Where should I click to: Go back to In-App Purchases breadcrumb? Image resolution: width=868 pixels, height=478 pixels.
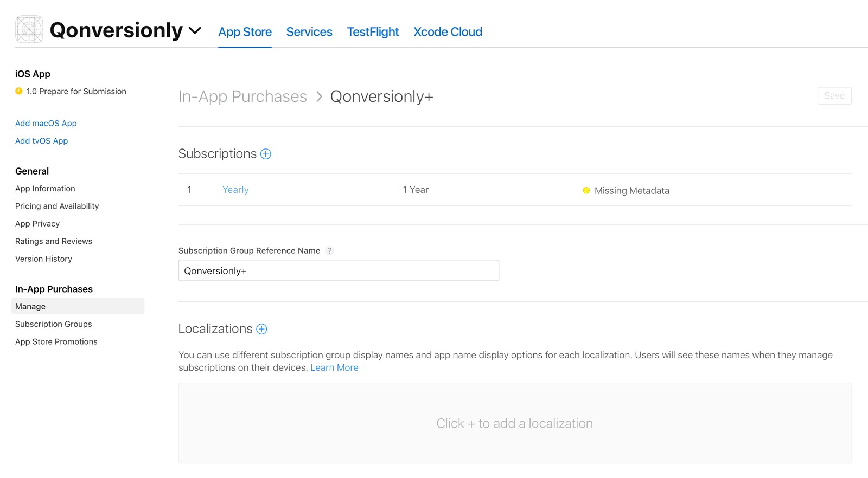click(x=242, y=96)
